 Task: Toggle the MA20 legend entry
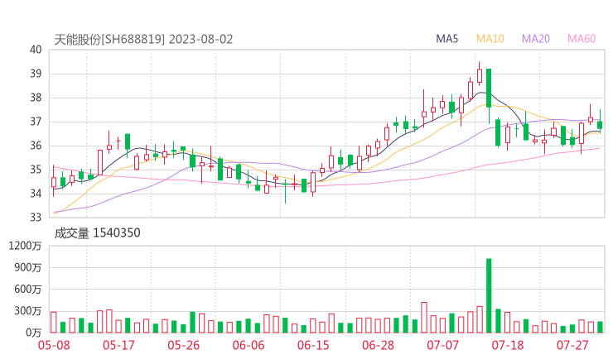535,39
